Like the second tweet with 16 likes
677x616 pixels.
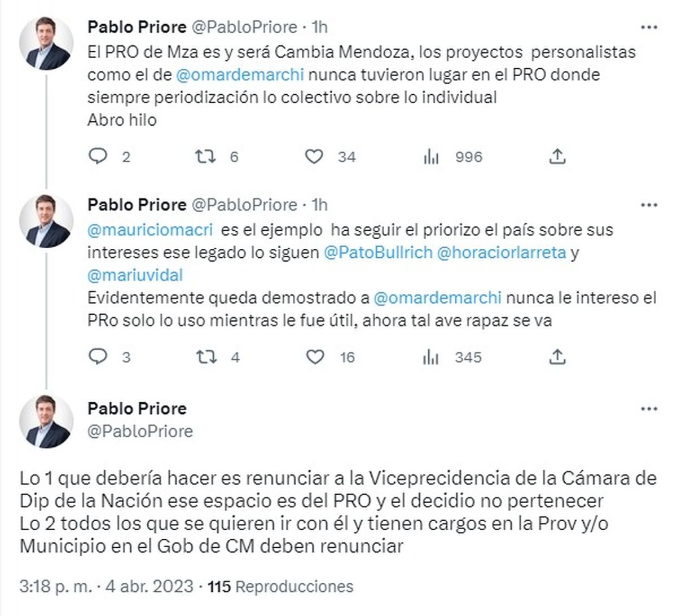[x=315, y=357]
